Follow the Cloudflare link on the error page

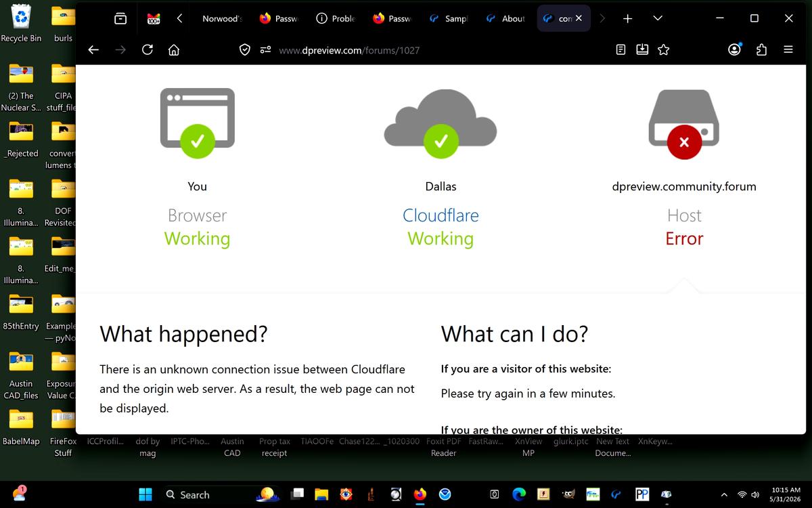pos(441,215)
